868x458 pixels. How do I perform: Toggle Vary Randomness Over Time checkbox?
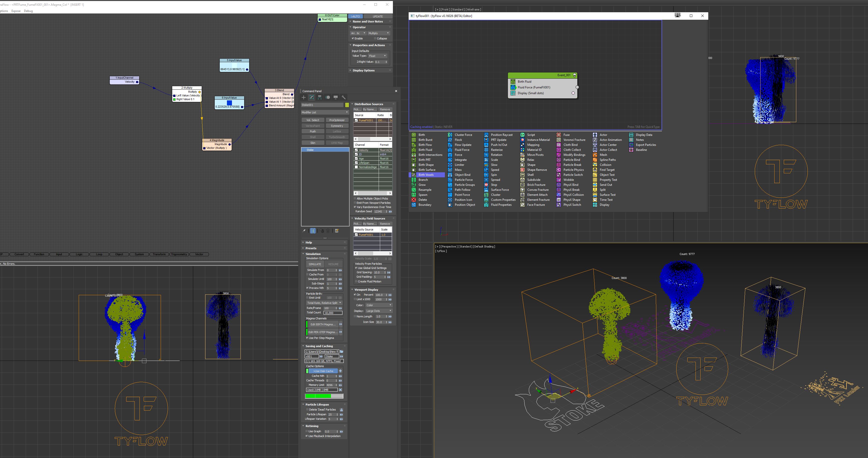tap(355, 207)
